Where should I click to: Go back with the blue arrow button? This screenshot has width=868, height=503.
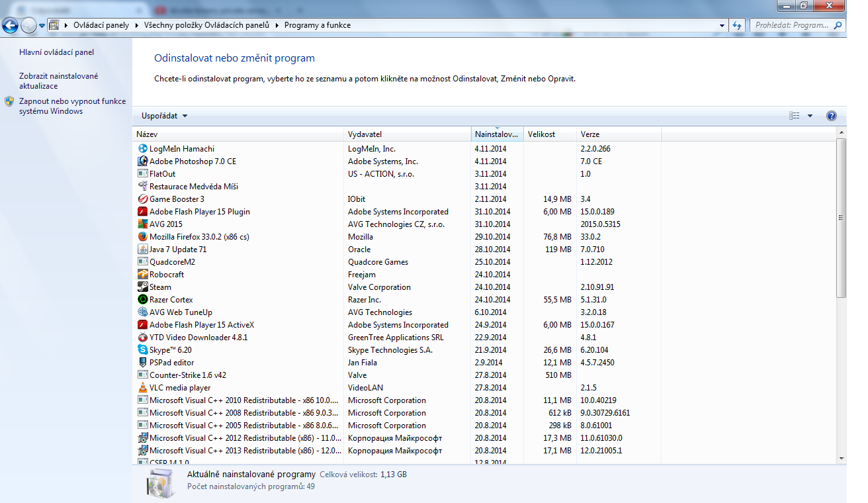pos(11,26)
